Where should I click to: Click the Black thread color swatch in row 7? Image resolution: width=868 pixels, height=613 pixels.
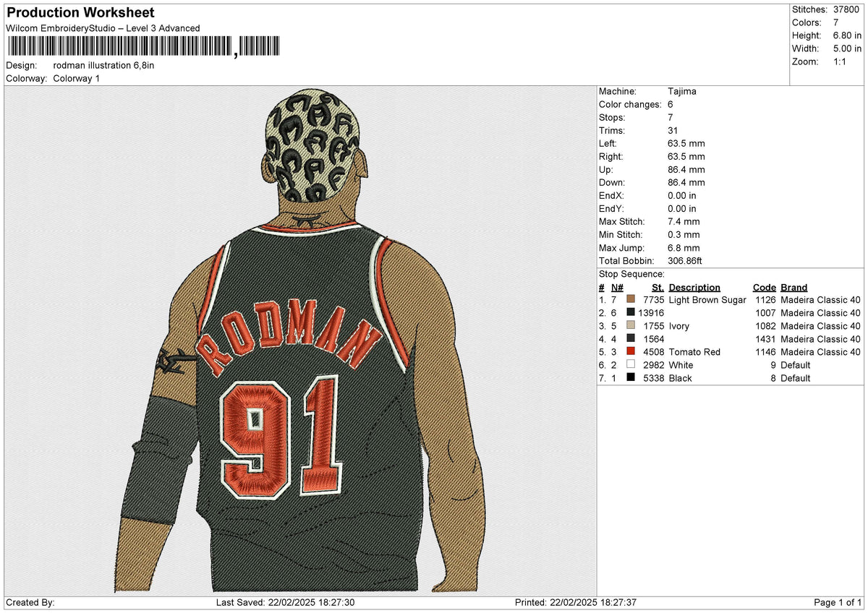pyautogui.click(x=631, y=378)
